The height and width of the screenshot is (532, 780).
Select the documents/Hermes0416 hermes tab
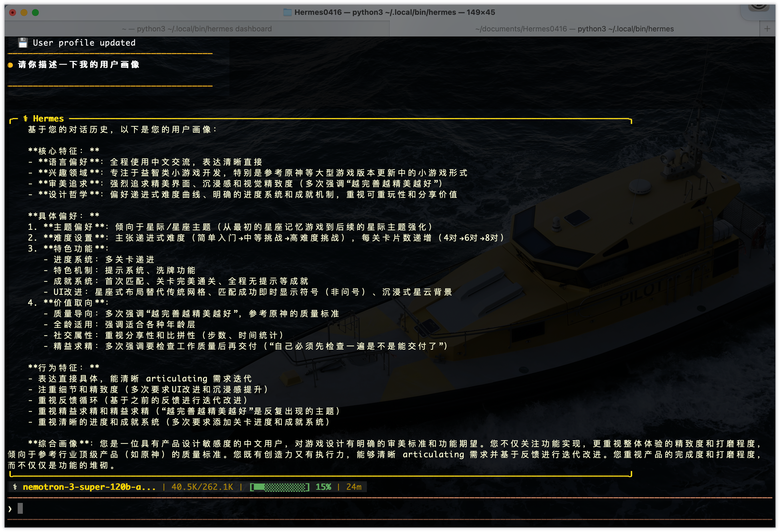574,29
